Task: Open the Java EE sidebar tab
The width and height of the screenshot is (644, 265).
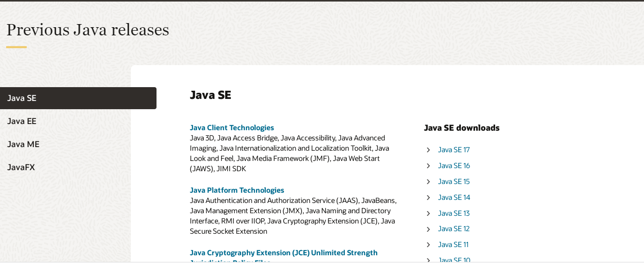Action: click(x=22, y=121)
